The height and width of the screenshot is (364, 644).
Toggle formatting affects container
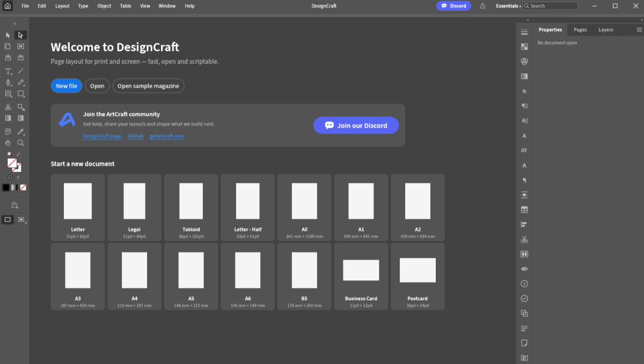(10, 177)
